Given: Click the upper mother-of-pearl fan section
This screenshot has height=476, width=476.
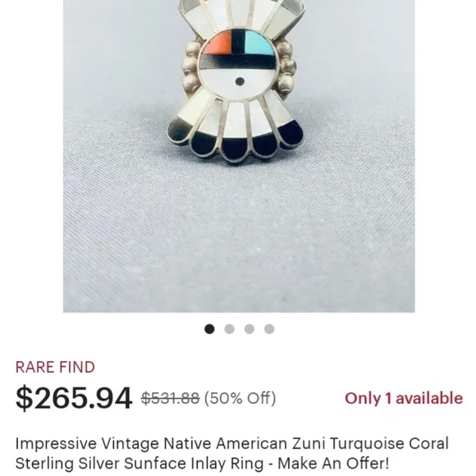Looking at the screenshot, I should 241,16.
